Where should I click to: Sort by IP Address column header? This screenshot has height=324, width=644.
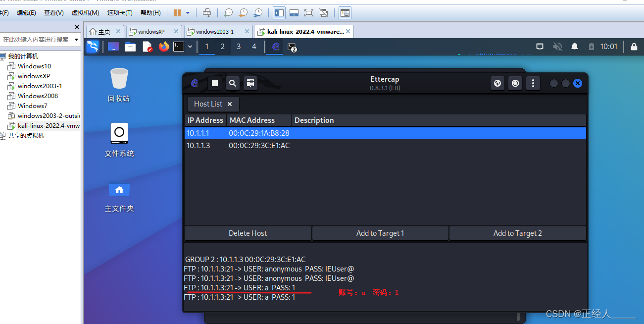tap(205, 120)
